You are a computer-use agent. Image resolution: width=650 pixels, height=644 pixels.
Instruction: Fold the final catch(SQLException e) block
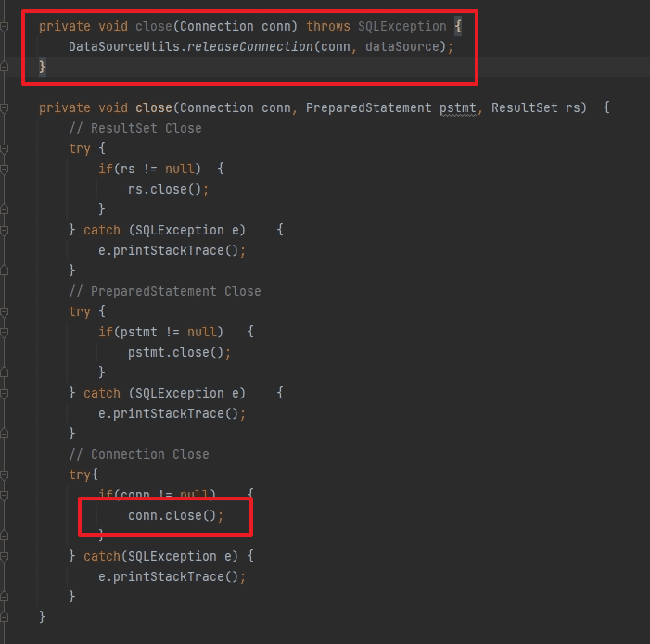4,557
